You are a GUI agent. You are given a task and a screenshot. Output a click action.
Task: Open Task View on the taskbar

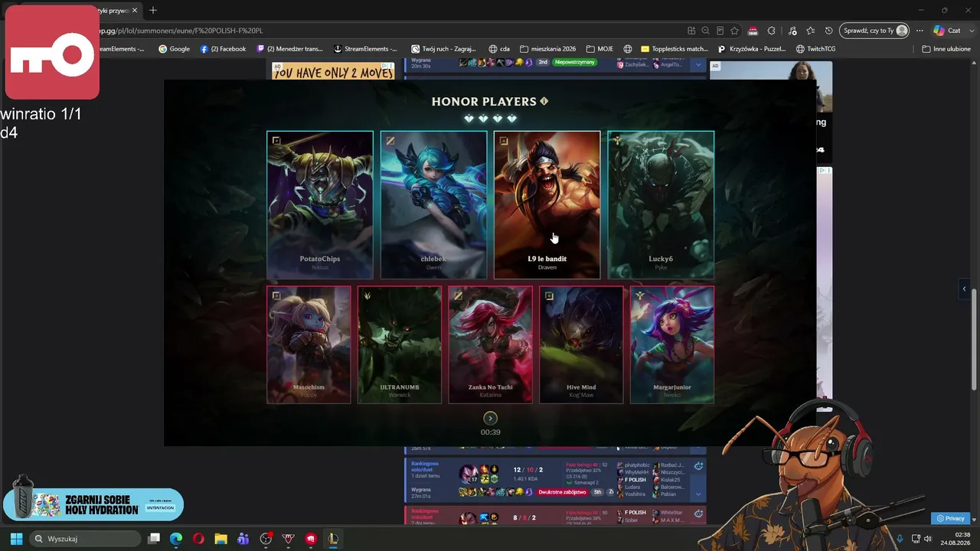pyautogui.click(x=154, y=539)
